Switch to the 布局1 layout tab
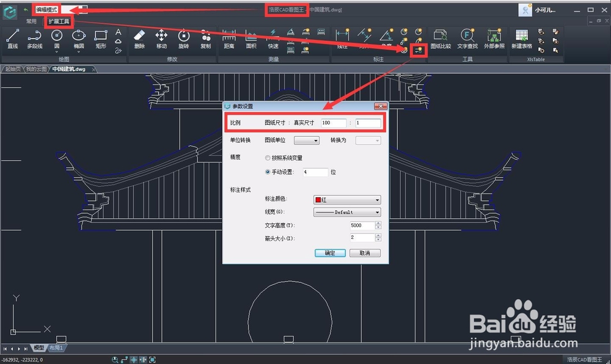 pyautogui.click(x=56, y=348)
